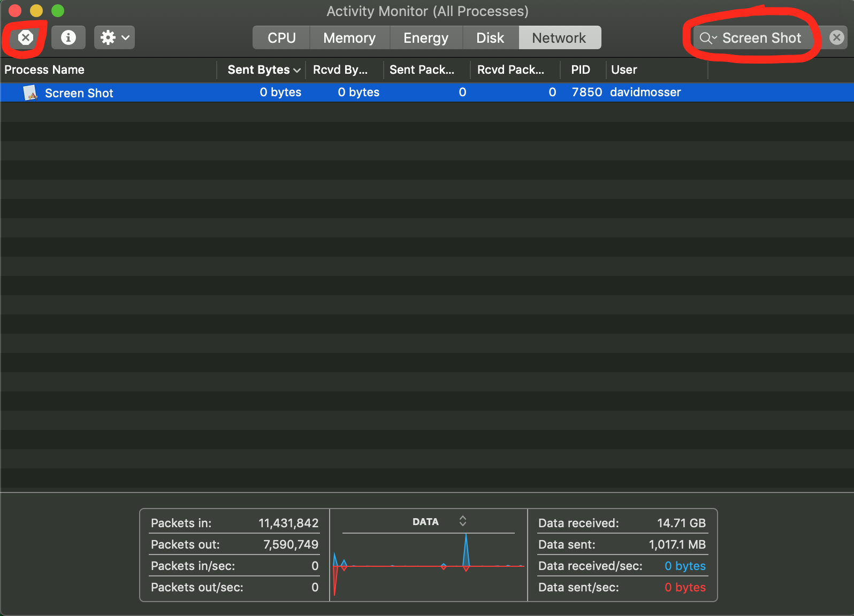Viewport: 854px width, 616px height.
Task: Sort by the Sent Packets column header
Action: (x=426, y=70)
